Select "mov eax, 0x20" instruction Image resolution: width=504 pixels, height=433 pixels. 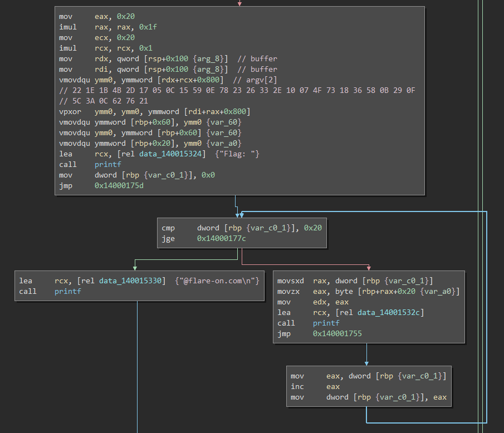pos(97,16)
